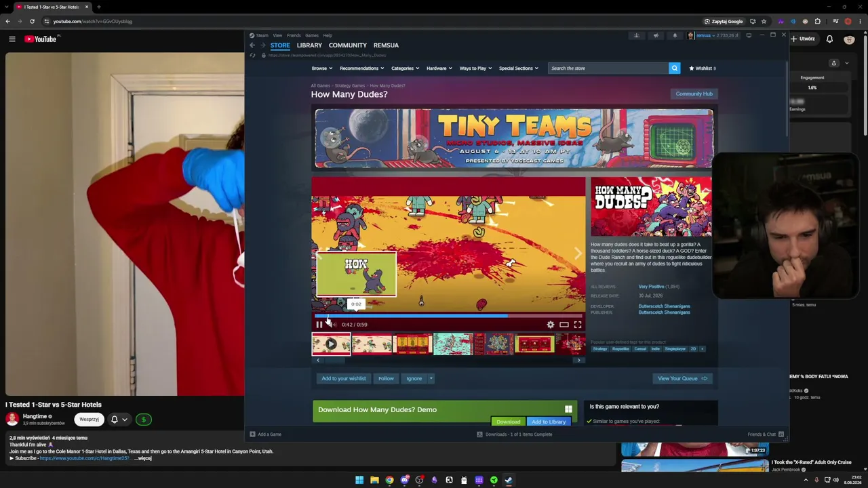Reload the Steam store page

253,55
